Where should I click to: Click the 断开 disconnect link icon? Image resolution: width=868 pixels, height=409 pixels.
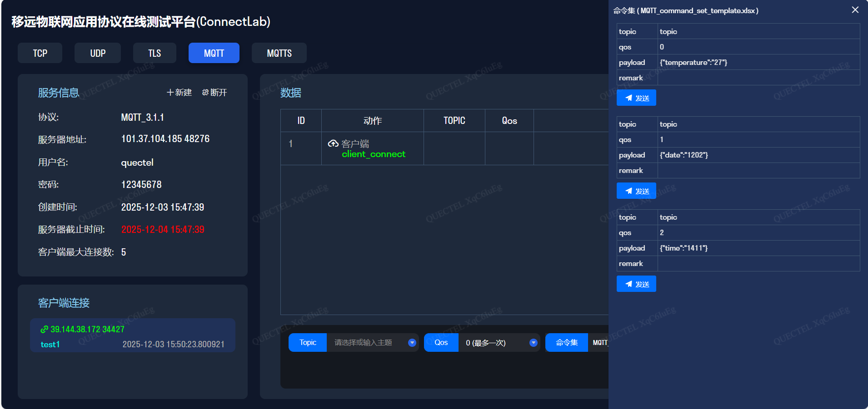205,93
